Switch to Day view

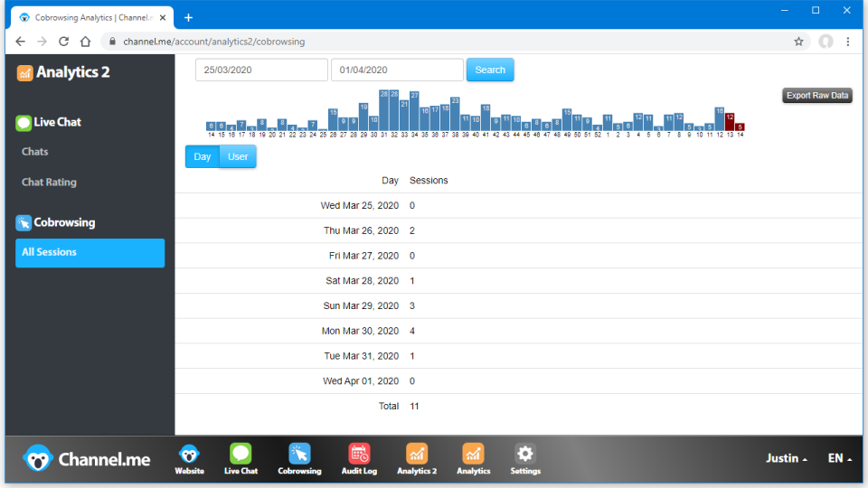(202, 156)
